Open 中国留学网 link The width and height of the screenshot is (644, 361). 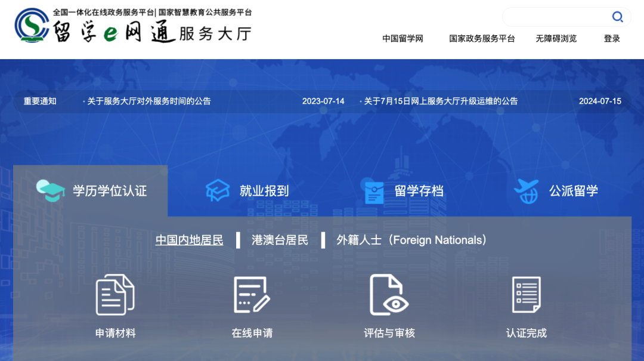coord(402,39)
